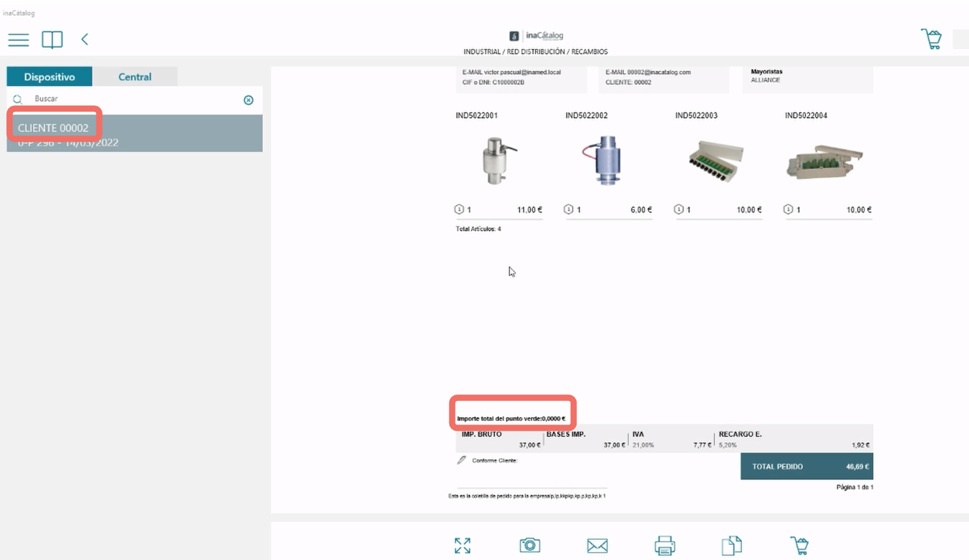This screenshot has width=969, height=560.
Task: Send the order by email envelope icon
Action: [x=597, y=545]
